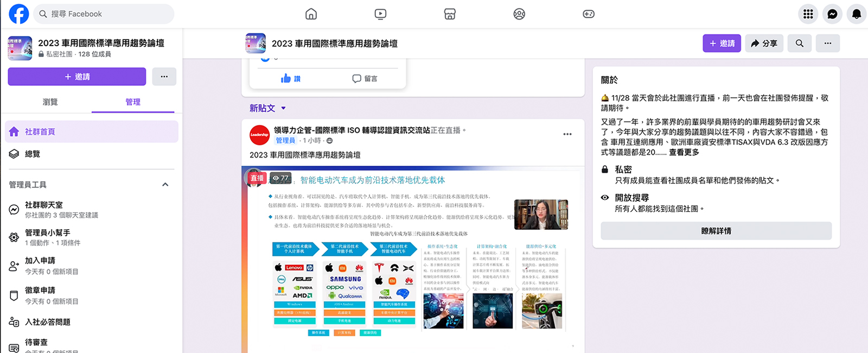Open the Messenger icon in the top bar
This screenshot has width=868, height=353.
[x=832, y=14]
